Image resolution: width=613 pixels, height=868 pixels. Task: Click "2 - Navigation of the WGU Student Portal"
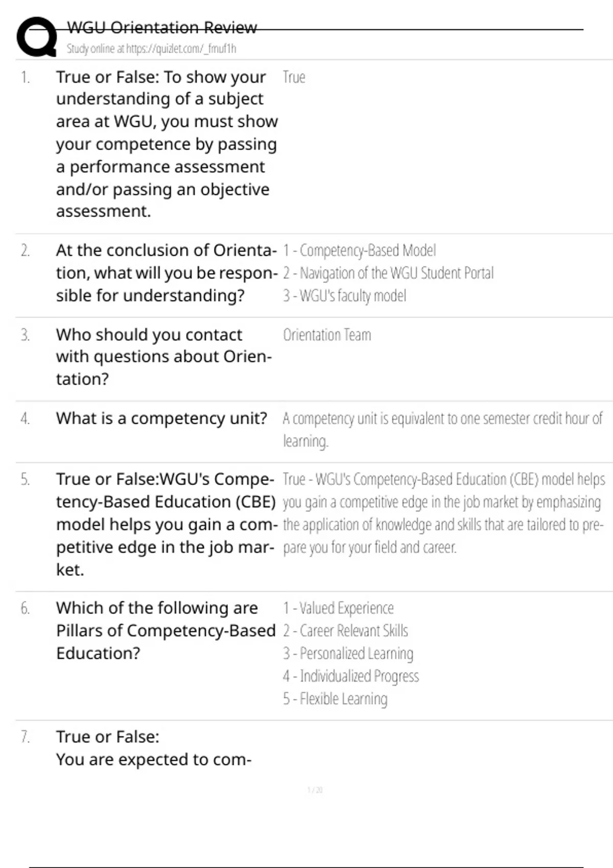388,273
